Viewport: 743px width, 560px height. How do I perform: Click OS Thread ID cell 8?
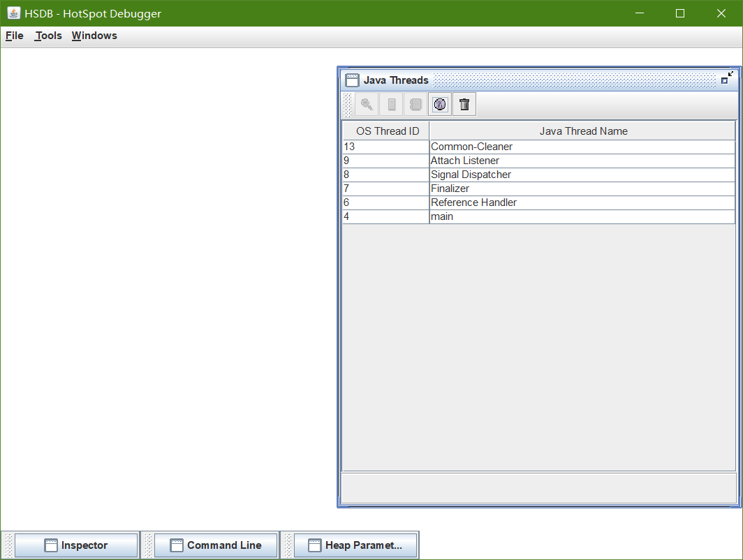click(385, 175)
